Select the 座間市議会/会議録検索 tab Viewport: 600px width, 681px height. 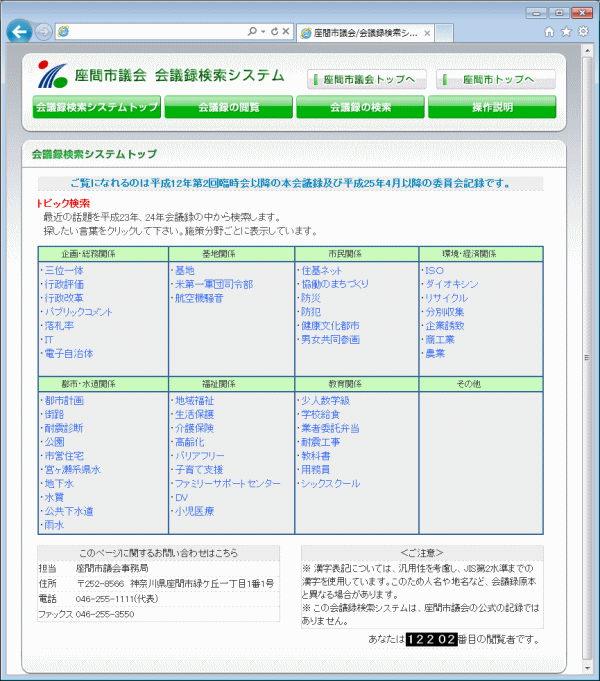[365, 33]
